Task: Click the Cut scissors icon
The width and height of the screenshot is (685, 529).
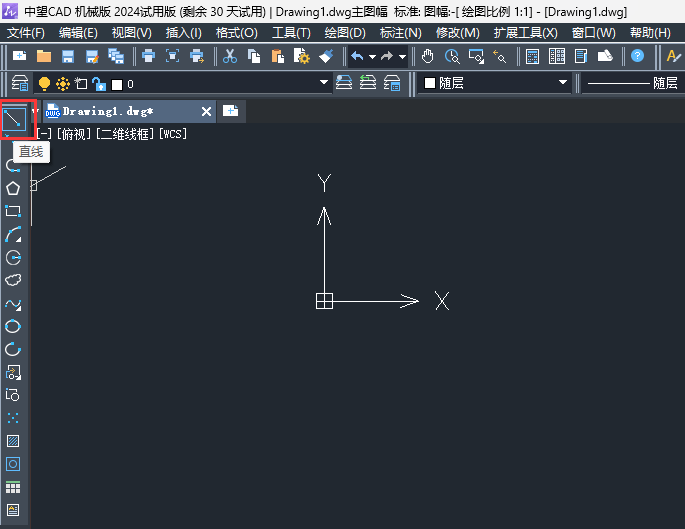Action: pos(230,56)
